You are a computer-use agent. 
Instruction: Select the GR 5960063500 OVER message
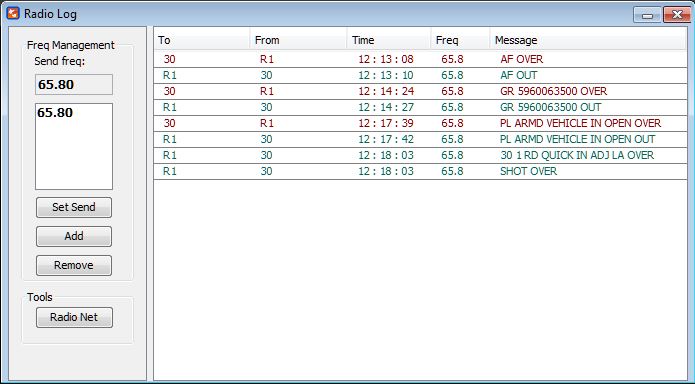pyautogui.click(x=420, y=91)
